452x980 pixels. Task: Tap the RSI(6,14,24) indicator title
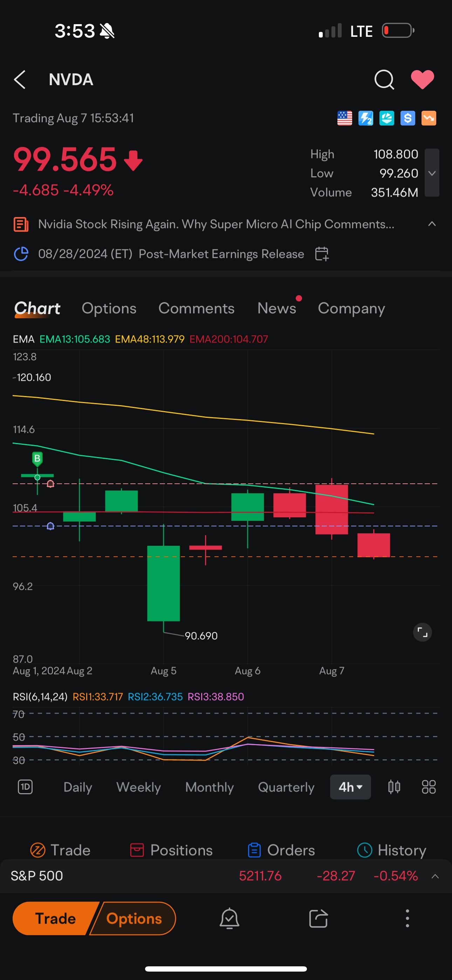pos(40,696)
